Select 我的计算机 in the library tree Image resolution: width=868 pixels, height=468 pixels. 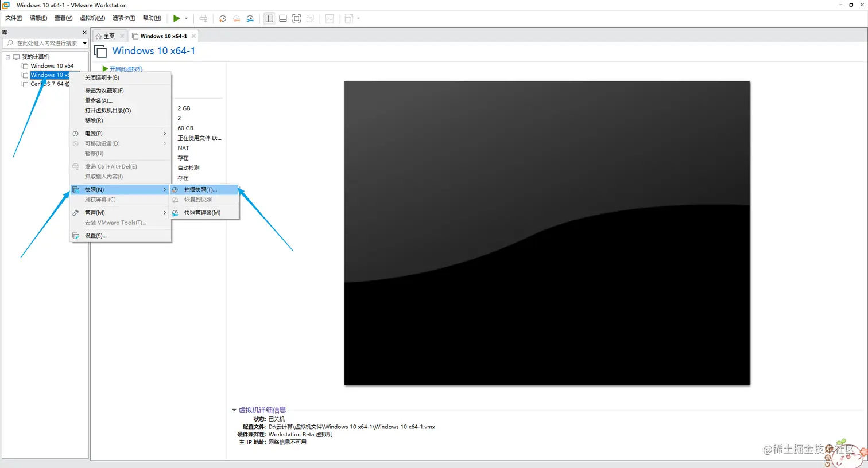tap(36, 57)
